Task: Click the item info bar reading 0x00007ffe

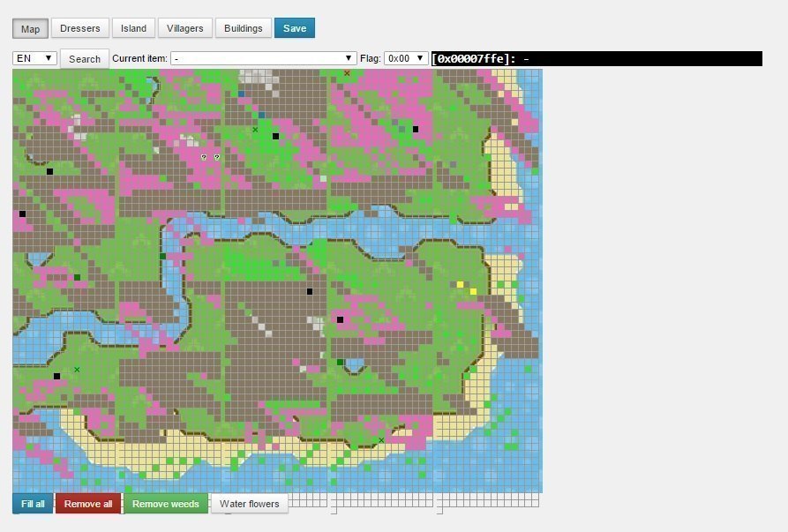Action: tap(597, 58)
